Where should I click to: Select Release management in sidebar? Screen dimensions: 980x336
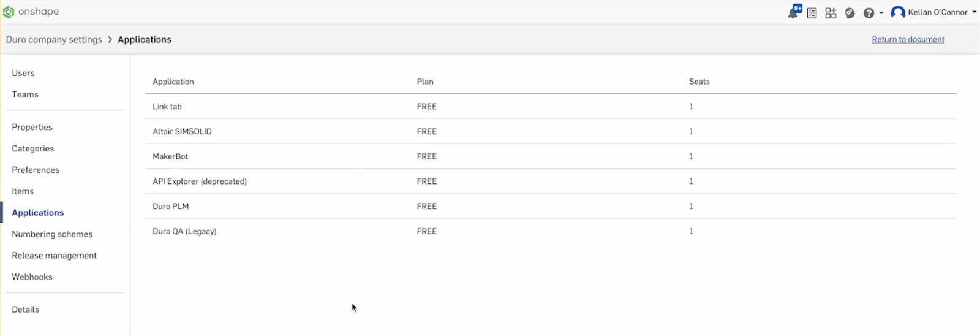[54, 256]
